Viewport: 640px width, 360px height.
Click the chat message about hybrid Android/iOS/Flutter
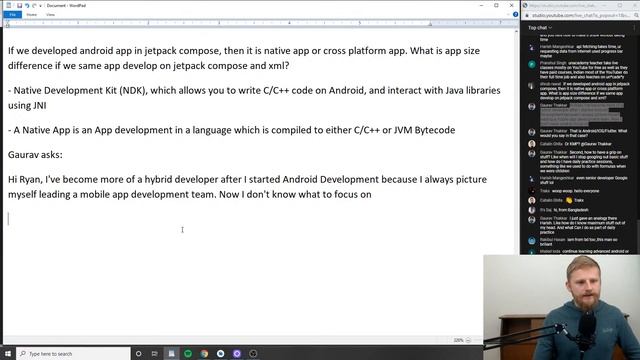(x=584, y=133)
